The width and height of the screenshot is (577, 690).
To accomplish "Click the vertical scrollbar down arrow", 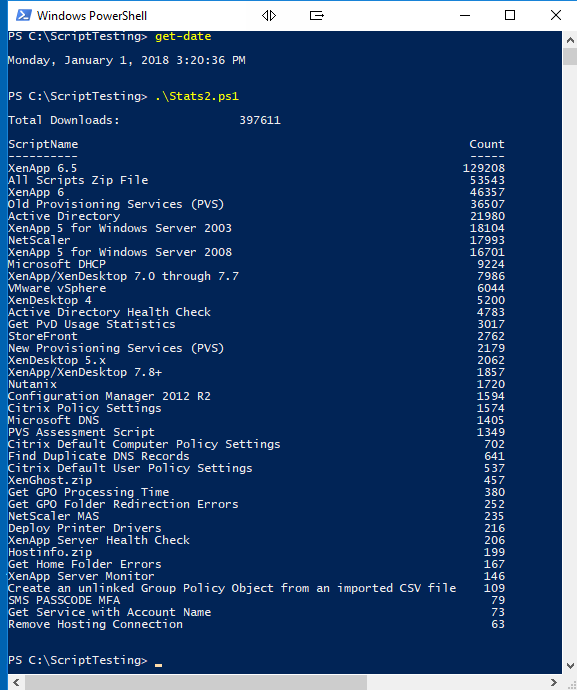I will click(570, 666).
